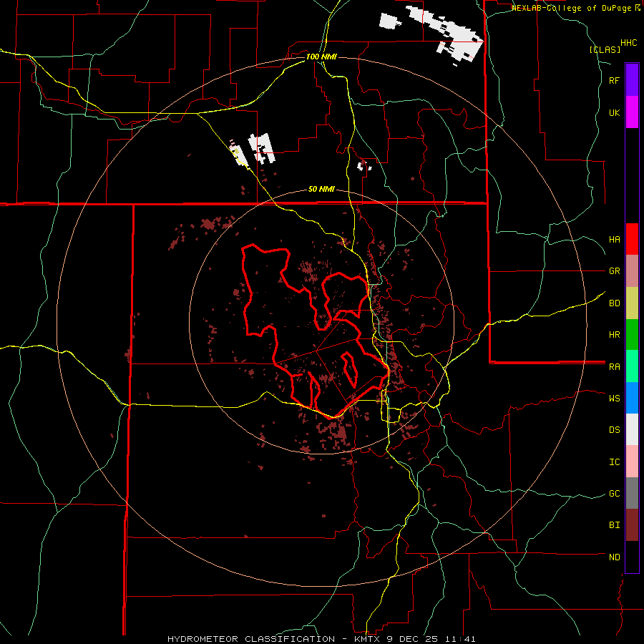
Task: Click the 9 DEC 25 date text
Action: click(x=414, y=639)
